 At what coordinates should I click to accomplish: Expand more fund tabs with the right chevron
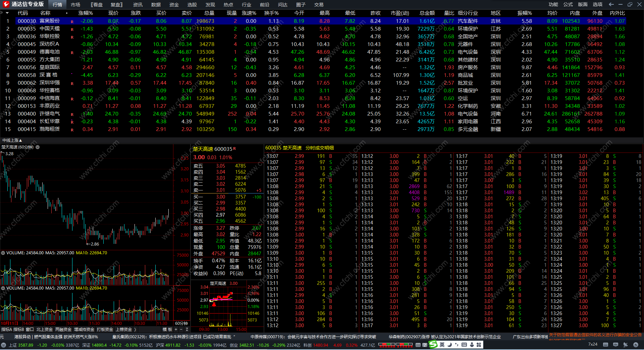click(x=135, y=330)
